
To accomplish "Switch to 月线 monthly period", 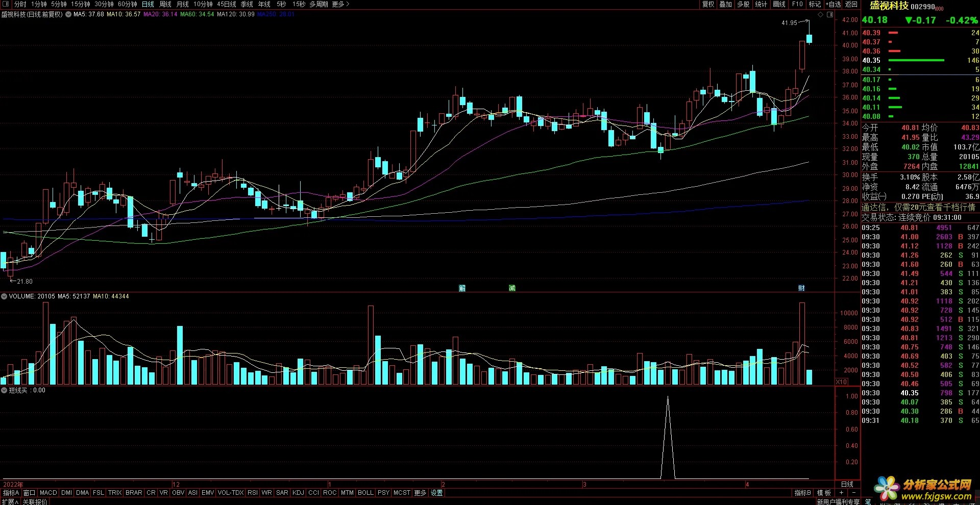I will [x=183, y=4].
